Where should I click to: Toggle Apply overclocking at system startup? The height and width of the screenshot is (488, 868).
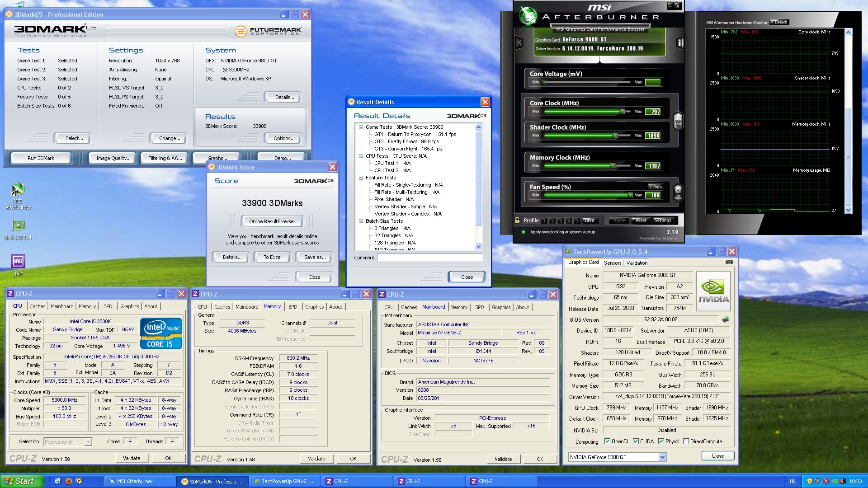click(x=524, y=232)
